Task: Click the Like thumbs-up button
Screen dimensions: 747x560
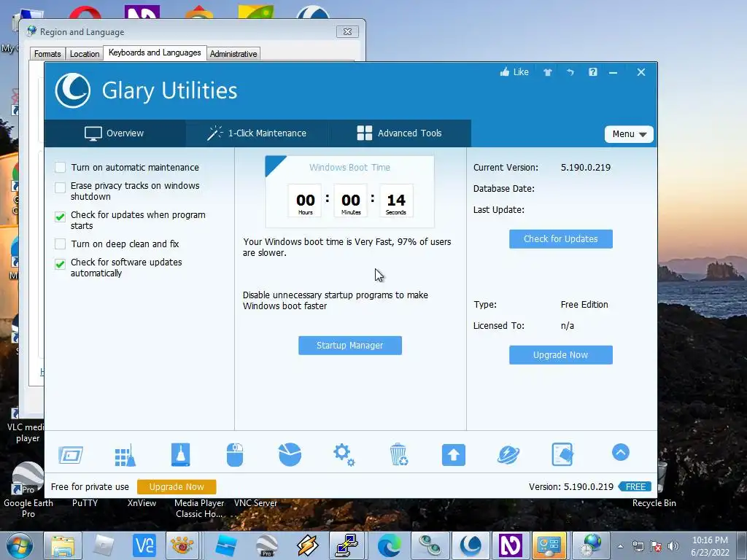Action: click(x=514, y=72)
